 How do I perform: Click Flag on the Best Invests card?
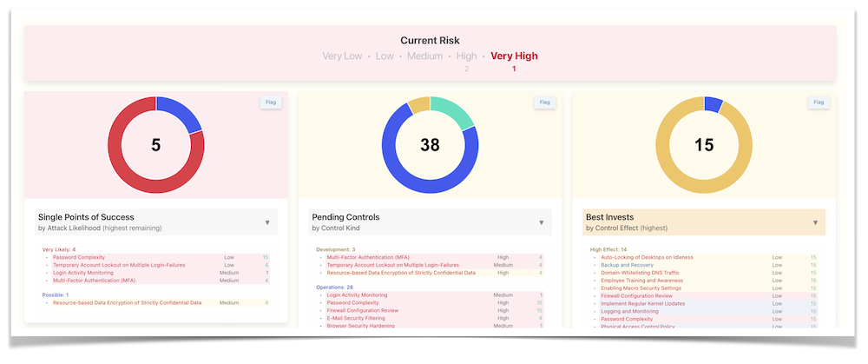[817, 103]
